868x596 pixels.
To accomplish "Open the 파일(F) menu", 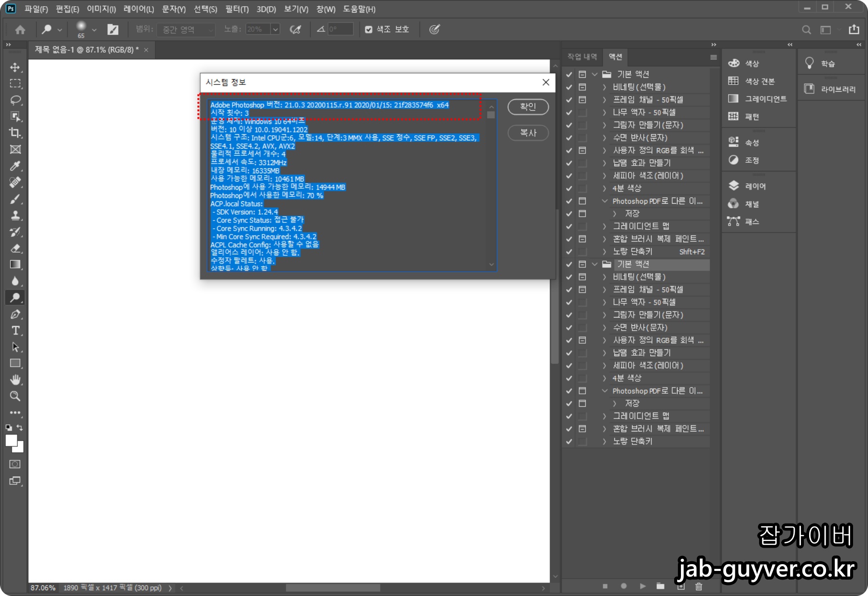I will point(36,9).
